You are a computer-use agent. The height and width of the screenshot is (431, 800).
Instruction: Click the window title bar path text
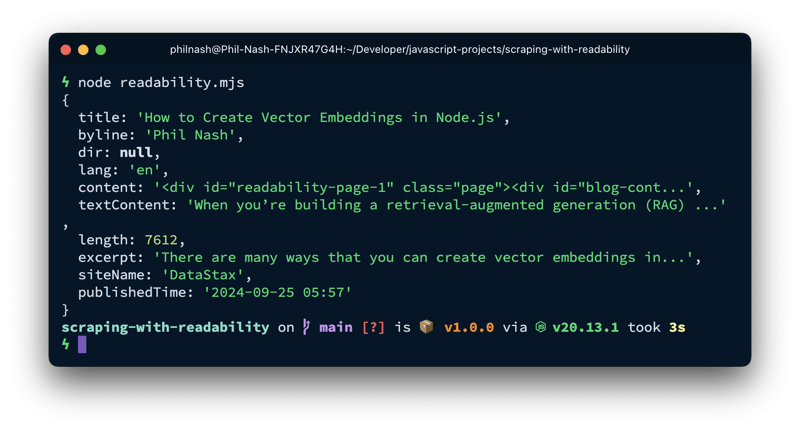pyautogui.click(x=399, y=49)
